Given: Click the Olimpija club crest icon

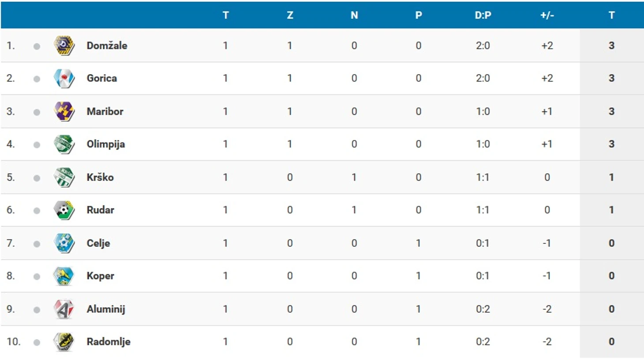Looking at the screenshot, I should pyautogui.click(x=64, y=144).
